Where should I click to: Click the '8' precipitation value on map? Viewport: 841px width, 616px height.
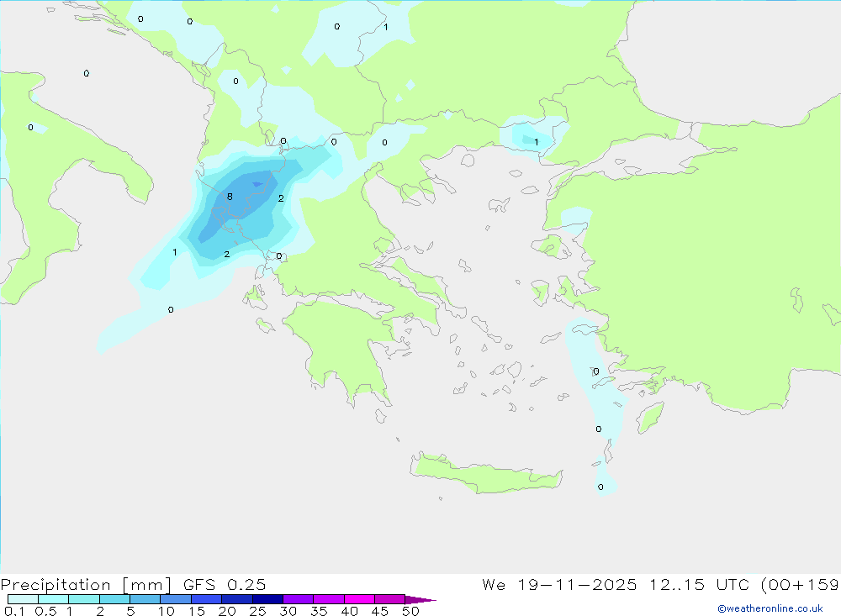pos(230,197)
